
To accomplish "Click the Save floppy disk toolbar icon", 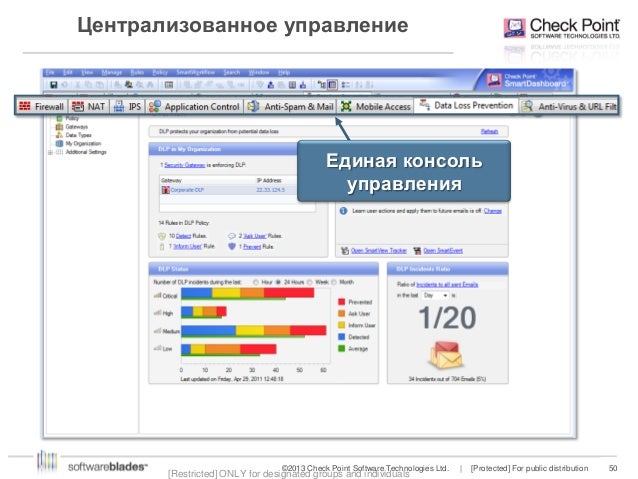I will (x=54, y=85).
